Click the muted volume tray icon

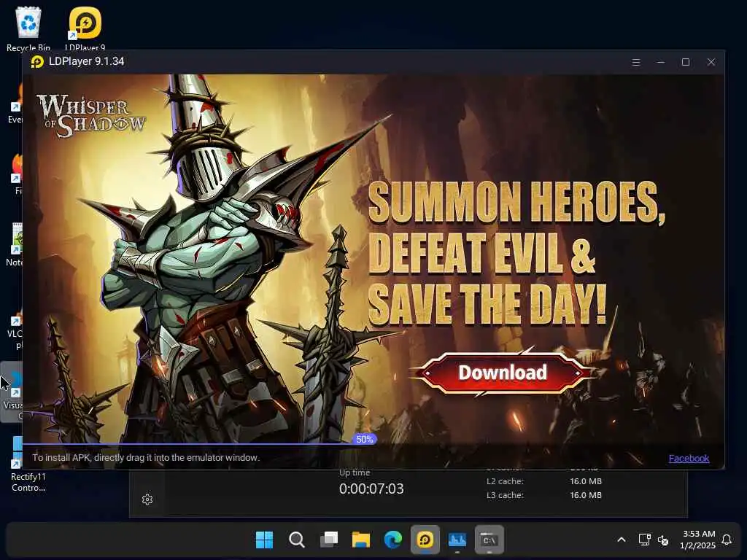(x=663, y=540)
